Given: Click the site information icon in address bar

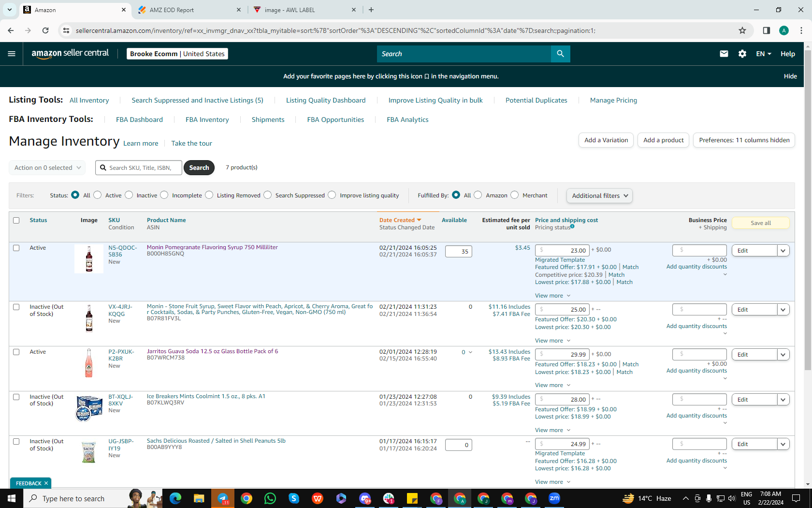Looking at the screenshot, I should (x=66, y=30).
